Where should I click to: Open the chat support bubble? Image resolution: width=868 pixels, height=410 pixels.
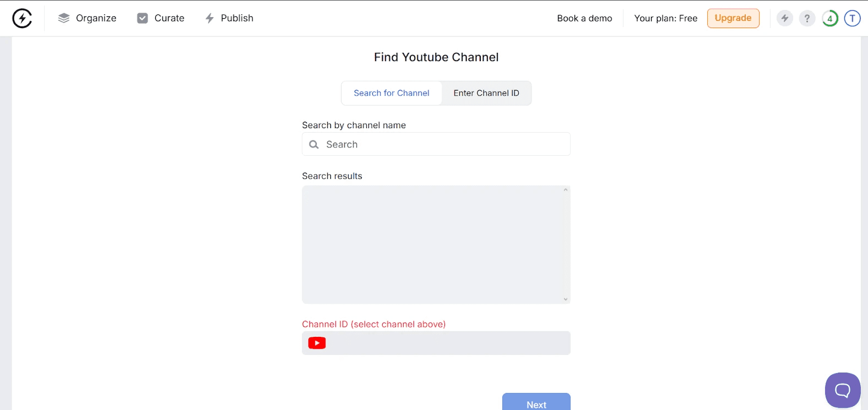[843, 390]
